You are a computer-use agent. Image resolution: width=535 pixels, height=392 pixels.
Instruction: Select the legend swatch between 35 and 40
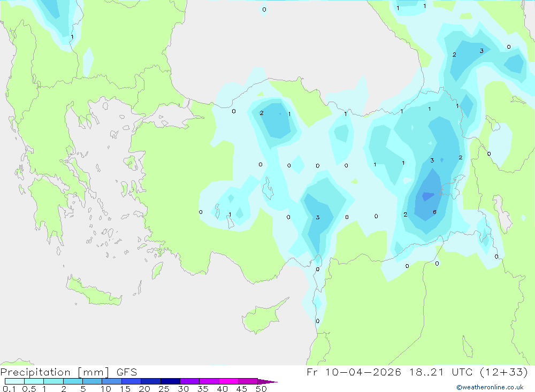pos(209,381)
